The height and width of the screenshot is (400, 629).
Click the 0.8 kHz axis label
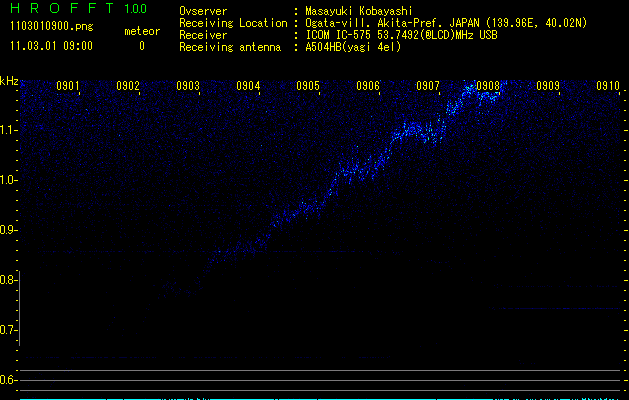click(8, 280)
